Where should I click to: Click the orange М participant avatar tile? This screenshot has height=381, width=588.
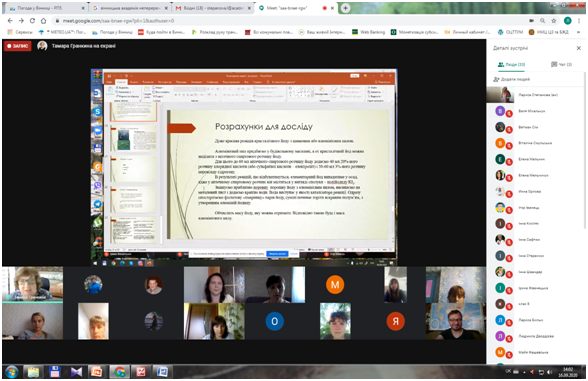pyautogui.click(x=335, y=285)
